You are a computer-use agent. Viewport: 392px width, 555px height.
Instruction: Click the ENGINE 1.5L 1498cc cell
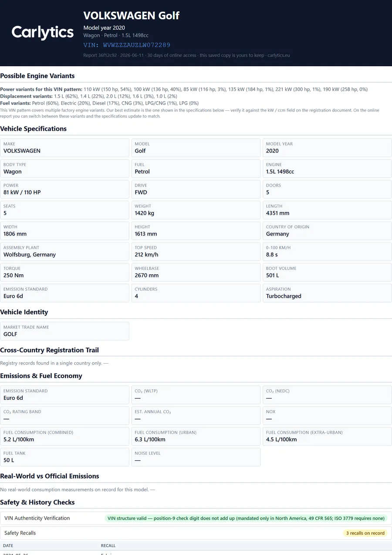pos(327,168)
